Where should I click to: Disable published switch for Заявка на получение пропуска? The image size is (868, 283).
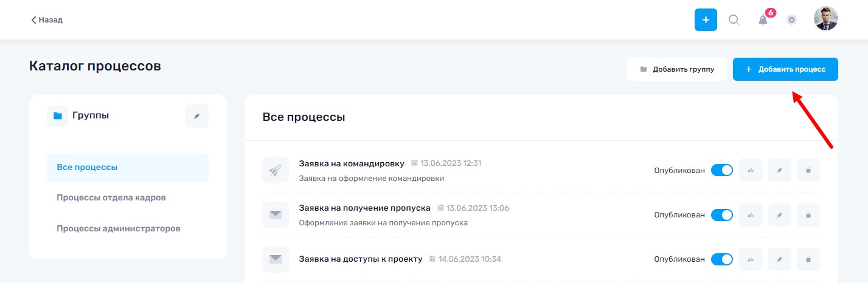722,215
